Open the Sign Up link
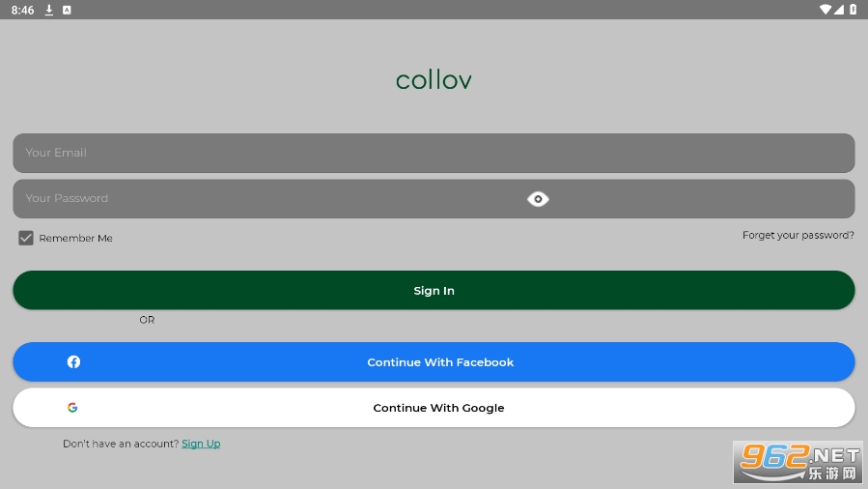 click(201, 444)
